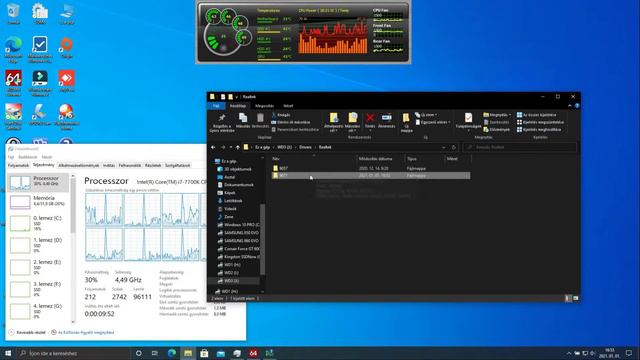The height and width of the screenshot is (360, 640).
Task: Click Explorer navigation pane scrollbar
Action: [x=262, y=239]
